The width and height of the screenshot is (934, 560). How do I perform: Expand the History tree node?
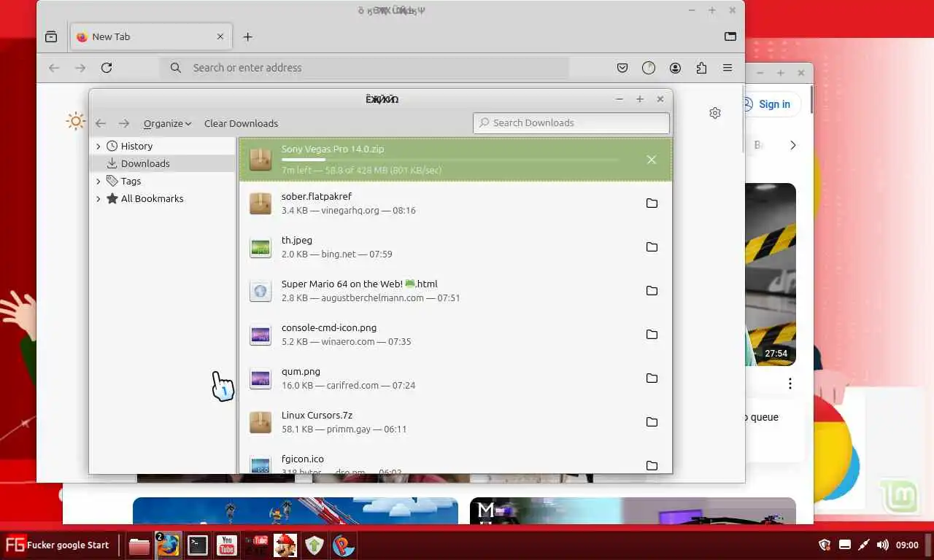tap(99, 146)
